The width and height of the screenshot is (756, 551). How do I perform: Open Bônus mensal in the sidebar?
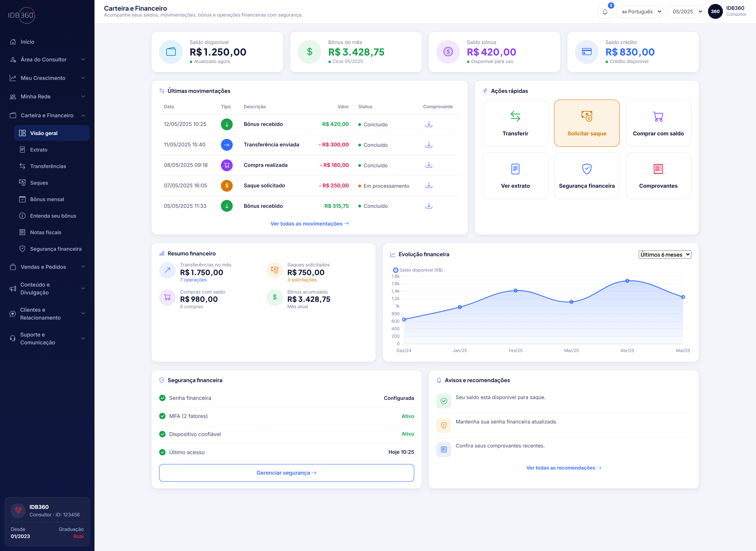[52, 199]
